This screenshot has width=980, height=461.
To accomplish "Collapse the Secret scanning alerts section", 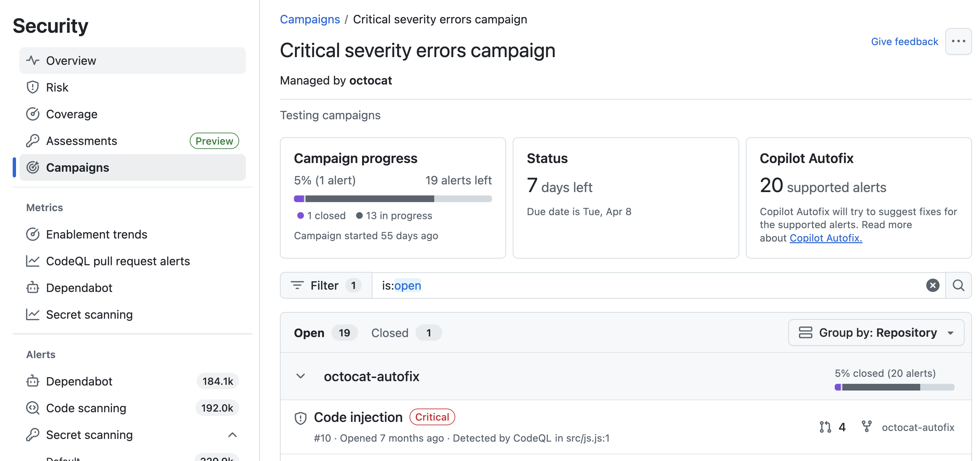I will tap(232, 435).
